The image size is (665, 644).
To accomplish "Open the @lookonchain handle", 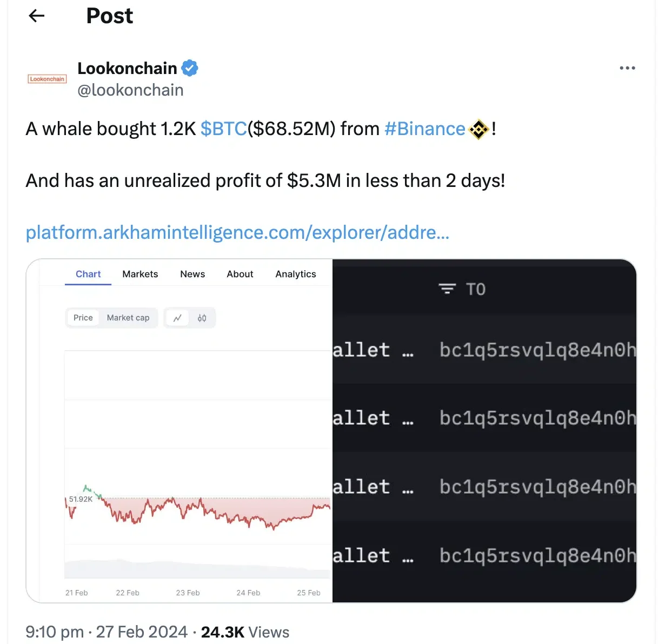I will [130, 90].
